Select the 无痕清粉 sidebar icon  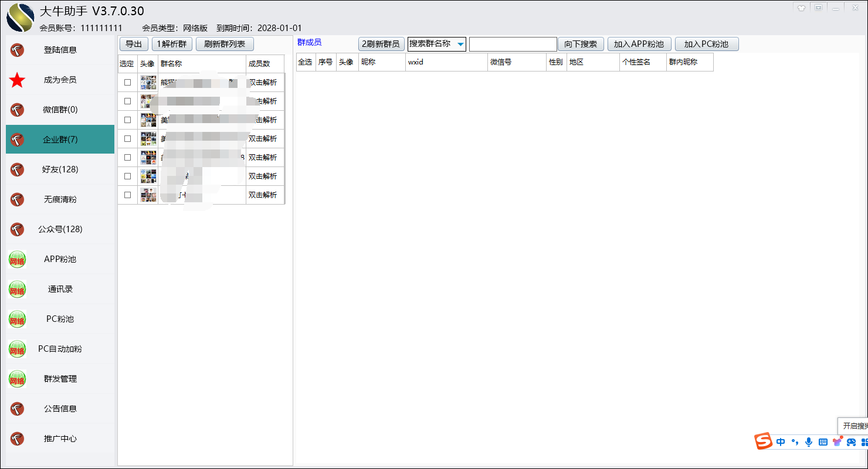click(17, 199)
